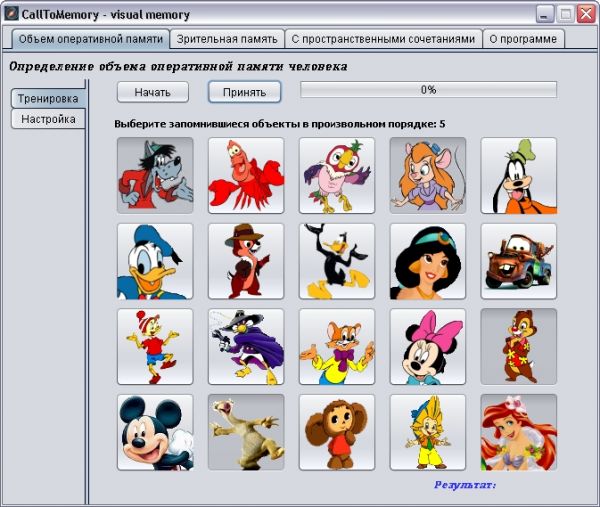Select Sid the sloth image
The image size is (600, 507).
pyautogui.click(x=246, y=432)
